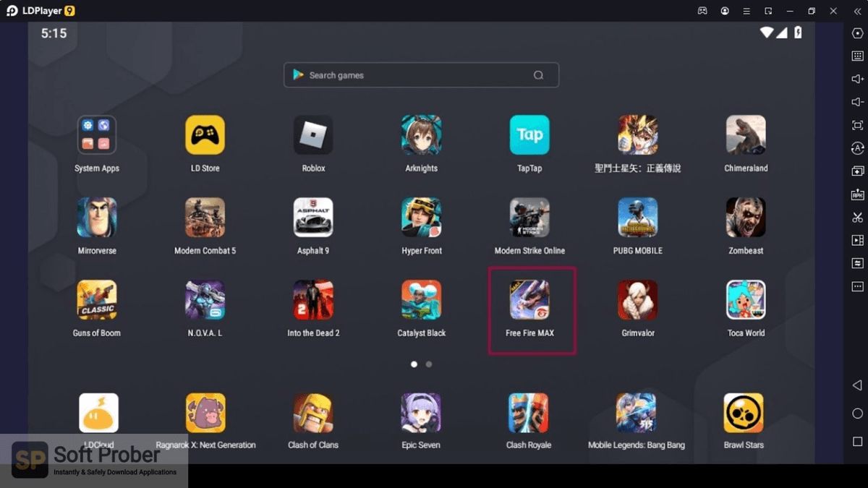Open the System Apps folder
868x488 pixels.
click(97, 135)
